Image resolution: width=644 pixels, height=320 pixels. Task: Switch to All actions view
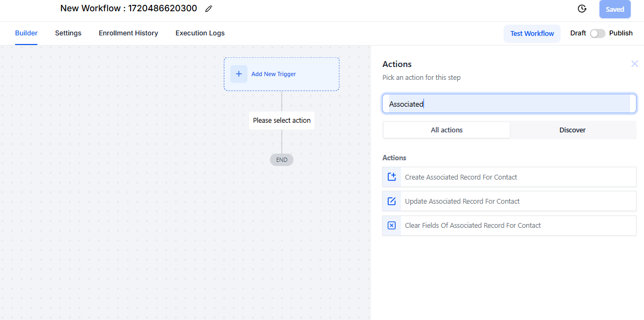tap(446, 130)
